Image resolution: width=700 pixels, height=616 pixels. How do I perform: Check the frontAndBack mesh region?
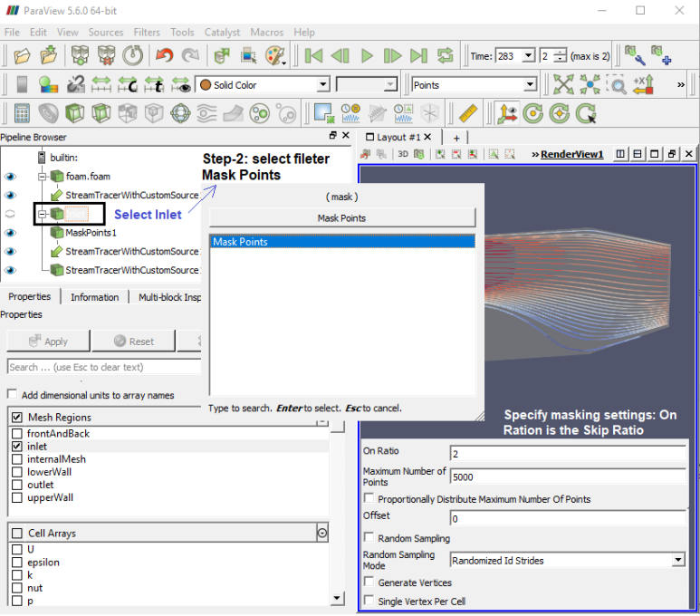17,433
